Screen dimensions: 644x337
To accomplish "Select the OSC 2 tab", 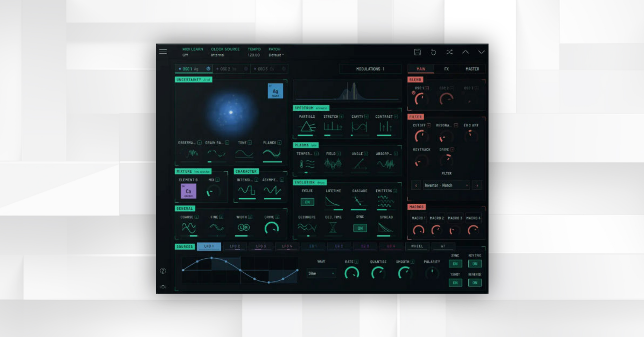I will point(231,69).
